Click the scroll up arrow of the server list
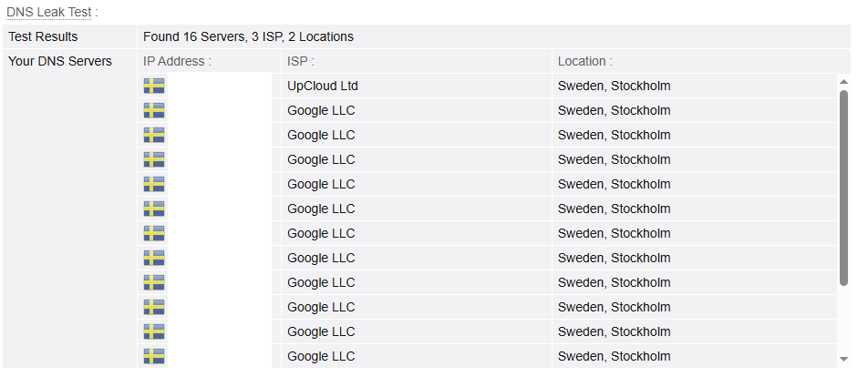Image resolution: width=868 pixels, height=377 pixels. [x=843, y=82]
